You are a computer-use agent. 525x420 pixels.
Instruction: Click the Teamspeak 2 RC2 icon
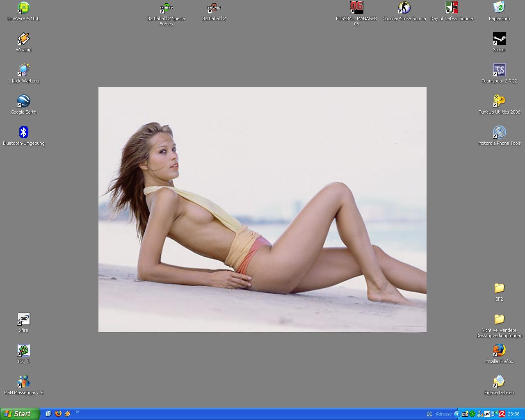tap(499, 71)
